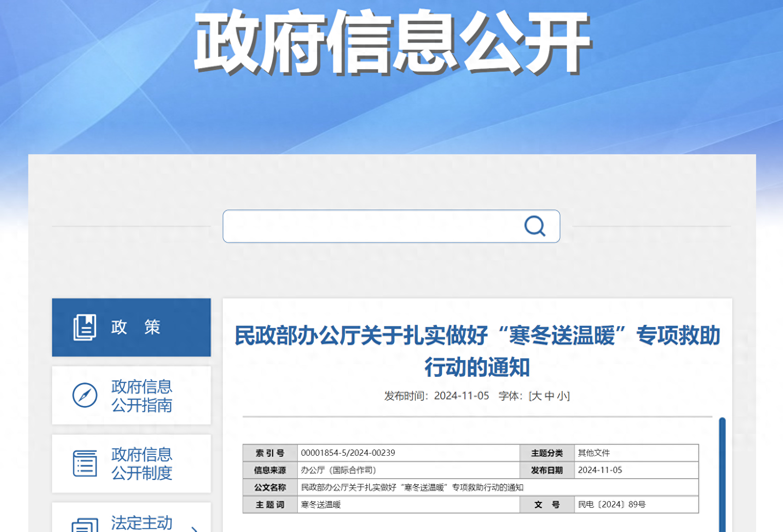Viewport: 783px width, 532px height.
Task: Click the list icon for 公开制度
Action: click(x=85, y=463)
